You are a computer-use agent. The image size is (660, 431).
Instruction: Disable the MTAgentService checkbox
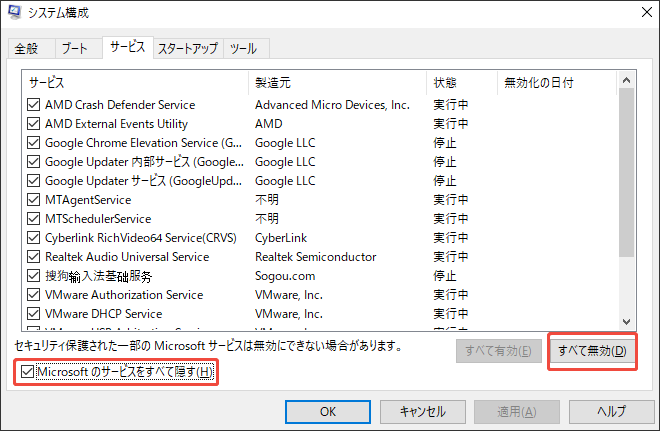pyautogui.click(x=33, y=200)
